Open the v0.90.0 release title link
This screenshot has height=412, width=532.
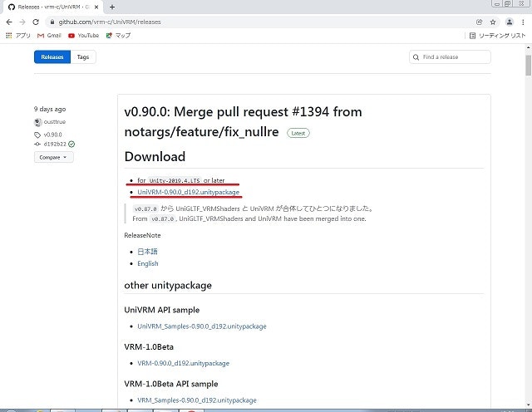(x=243, y=121)
